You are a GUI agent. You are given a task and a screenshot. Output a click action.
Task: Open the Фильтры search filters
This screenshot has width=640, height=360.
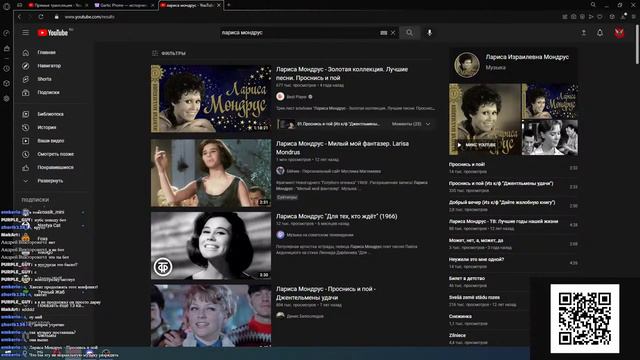coord(169,53)
